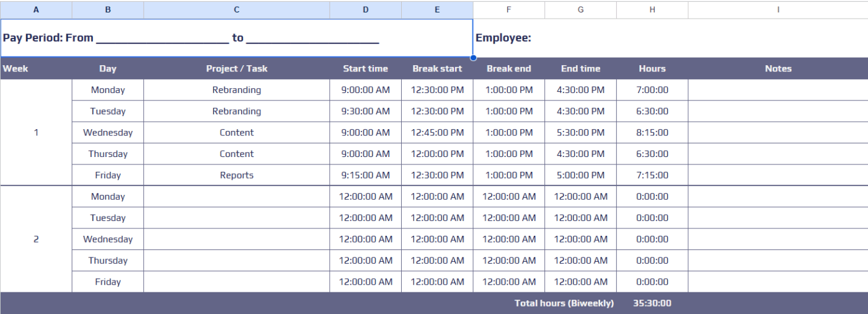The height and width of the screenshot is (314, 868).
Task: Select the "Total hours (Biweekly)" label cell
Action: pos(564,303)
